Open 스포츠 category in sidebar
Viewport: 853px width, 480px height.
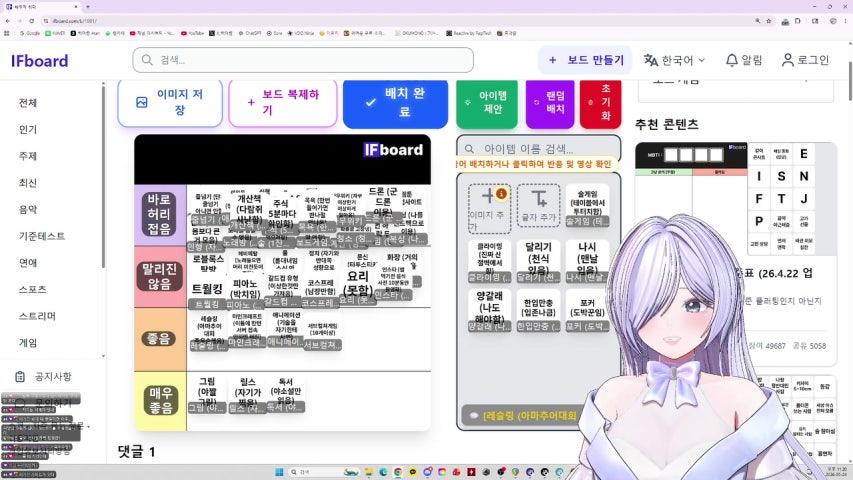33,290
